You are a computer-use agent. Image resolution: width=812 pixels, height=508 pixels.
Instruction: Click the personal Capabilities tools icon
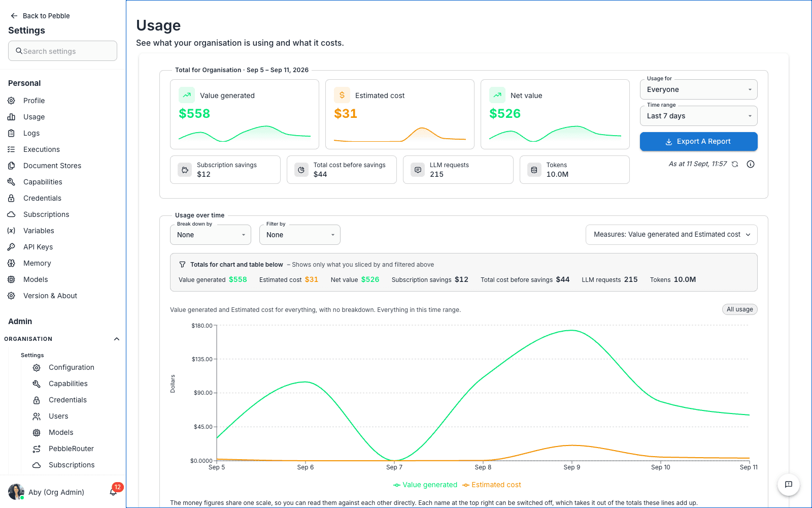click(x=11, y=182)
